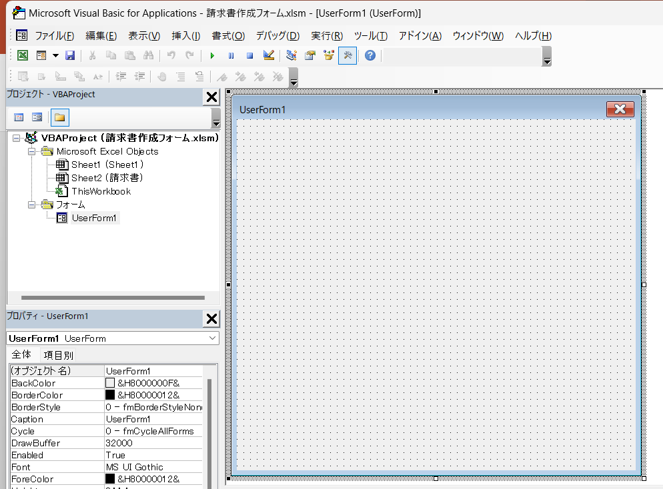Switch to the 項目別 tab in Properties
The height and width of the screenshot is (489, 663).
[x=58, y=355]
